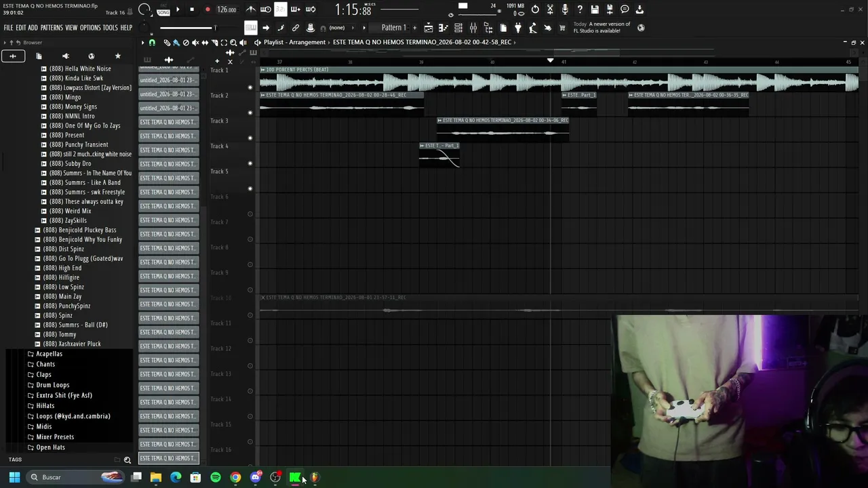Open the Channel rack icon

(458, 28)
